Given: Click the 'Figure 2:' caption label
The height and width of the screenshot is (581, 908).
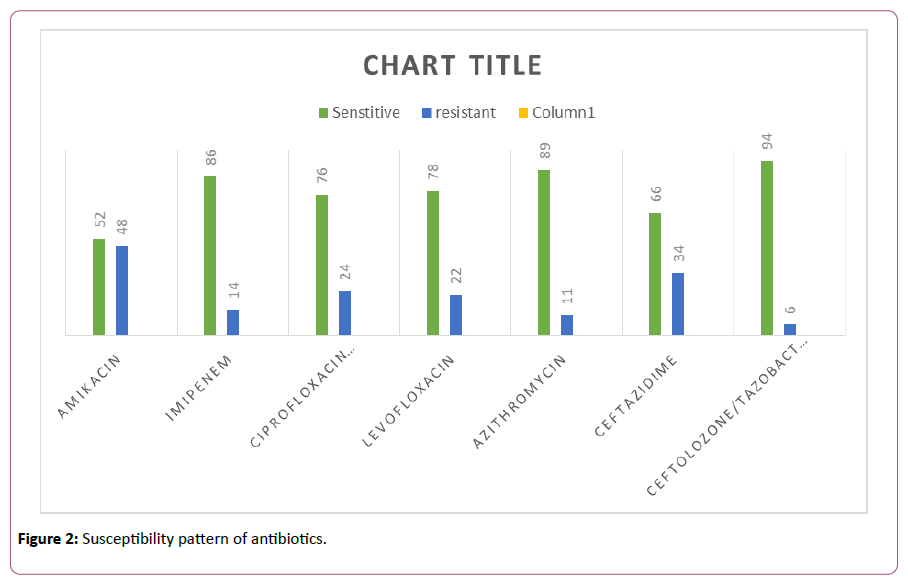Looking at the screenshot, I should click(47, 540).
